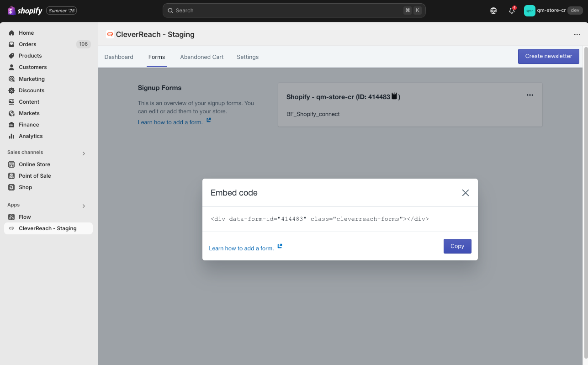Open Orders in sidebar
The image size is (588, 365).
pyautogui.click(x=27, y=44)
